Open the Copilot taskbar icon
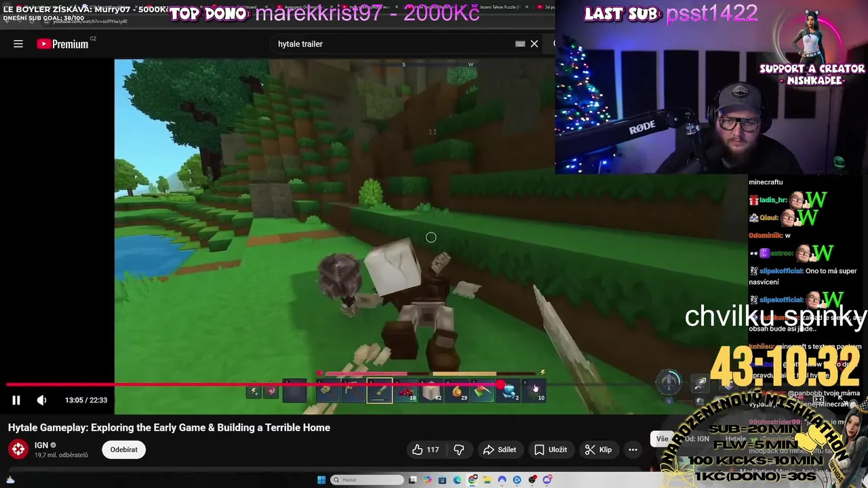Screen dimensions: 868x488 tap(427, 480)
